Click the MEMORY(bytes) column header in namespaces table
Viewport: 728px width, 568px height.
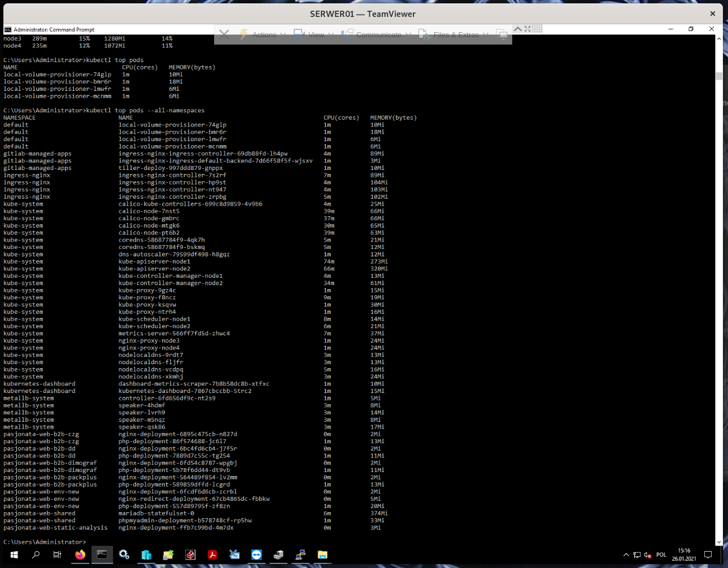click(393, 118)
